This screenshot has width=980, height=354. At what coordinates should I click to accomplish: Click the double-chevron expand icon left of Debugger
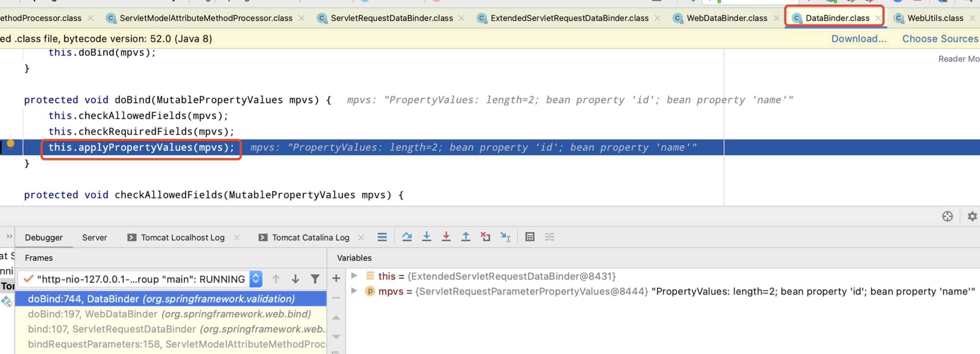click(x=9, y=237)
